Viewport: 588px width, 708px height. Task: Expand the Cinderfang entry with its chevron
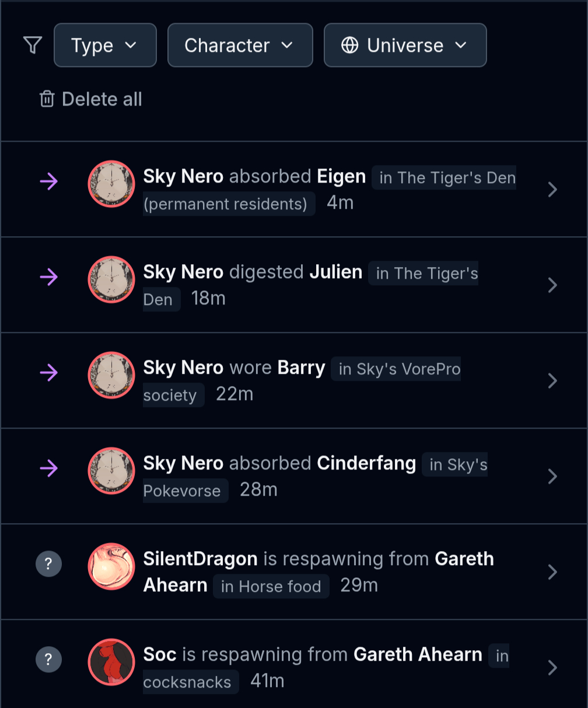(552, 476)
